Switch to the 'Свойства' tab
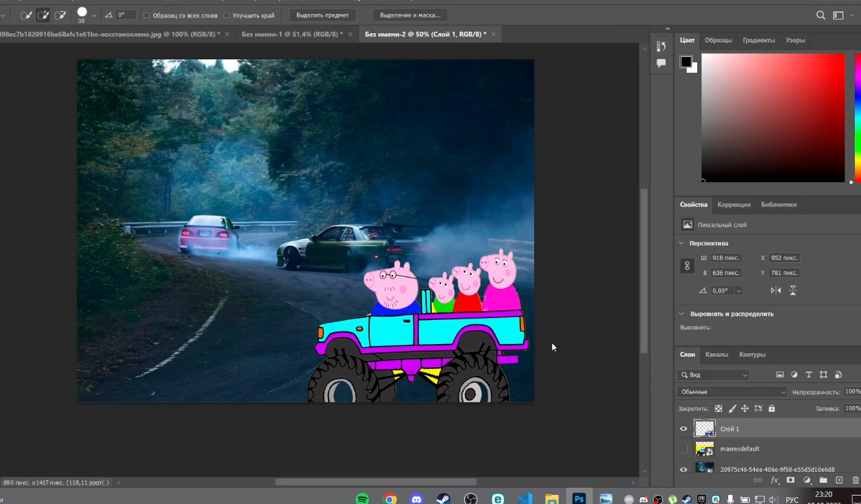Image resolution: width=861 pixels, height=504 pixels. coord(694,205)
